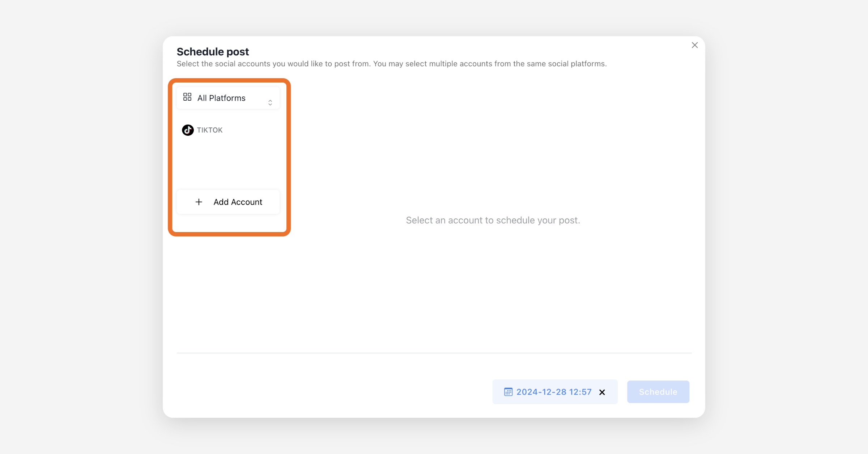Click blank dialog area left of date field
868x454 pixels.
[325, 392]
